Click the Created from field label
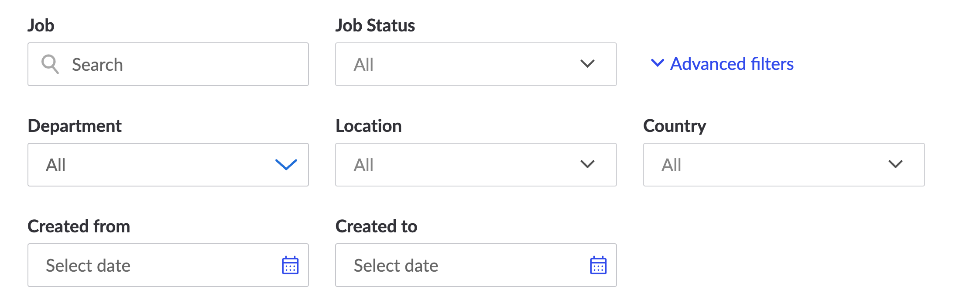The height and width of the screenshot is (304, 980). 79,226
